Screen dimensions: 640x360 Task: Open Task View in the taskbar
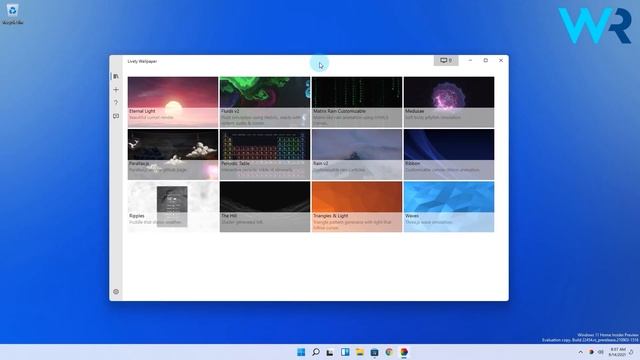point(330,352)
